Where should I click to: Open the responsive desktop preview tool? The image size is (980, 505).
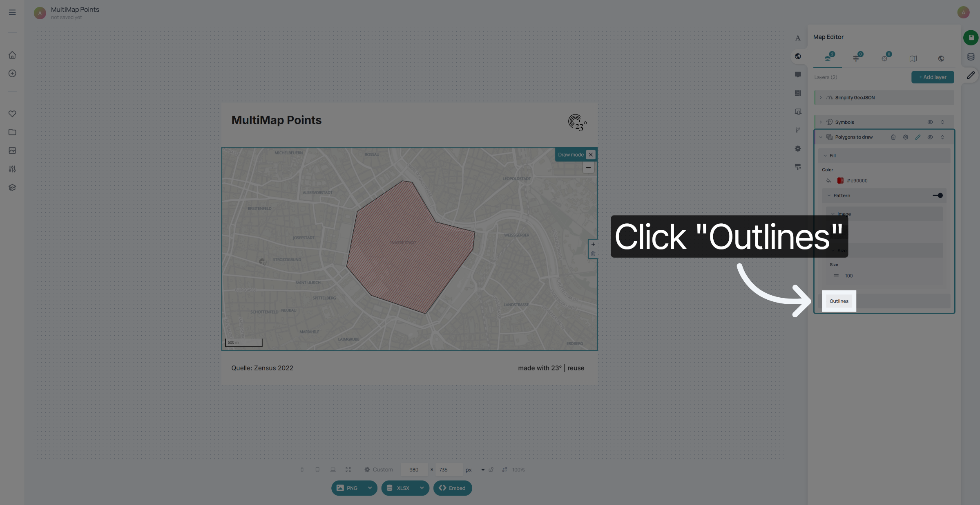798,112
